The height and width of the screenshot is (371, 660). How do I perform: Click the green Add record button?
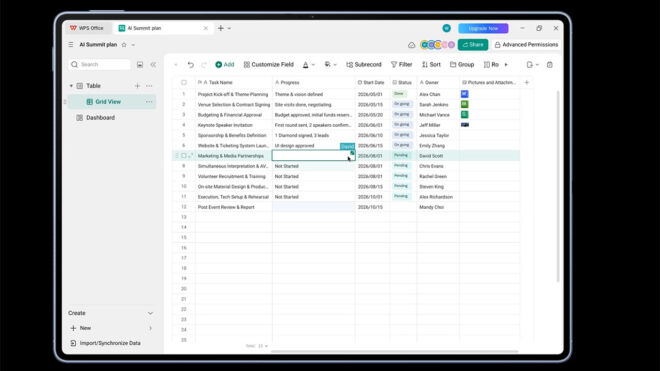225,64
